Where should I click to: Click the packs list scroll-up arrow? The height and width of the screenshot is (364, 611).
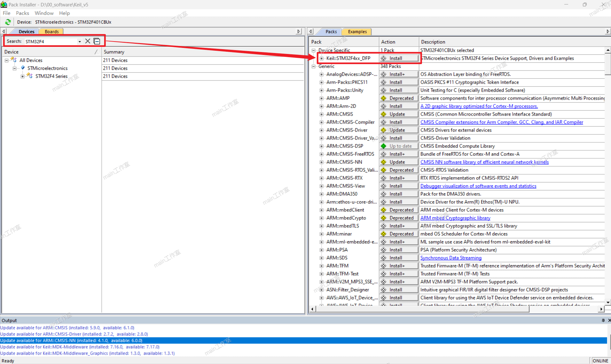pyautogui.click(x=608, y=50)
